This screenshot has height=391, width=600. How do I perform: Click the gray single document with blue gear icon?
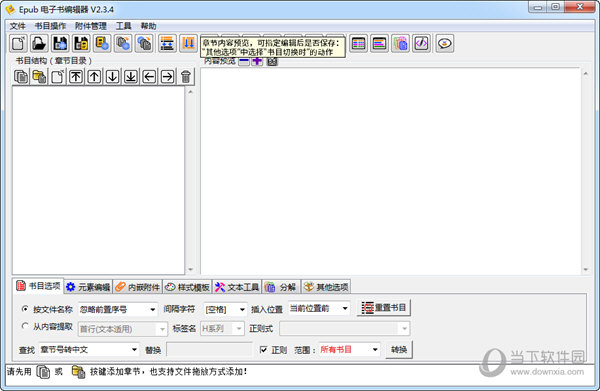[x=123, y=43]
